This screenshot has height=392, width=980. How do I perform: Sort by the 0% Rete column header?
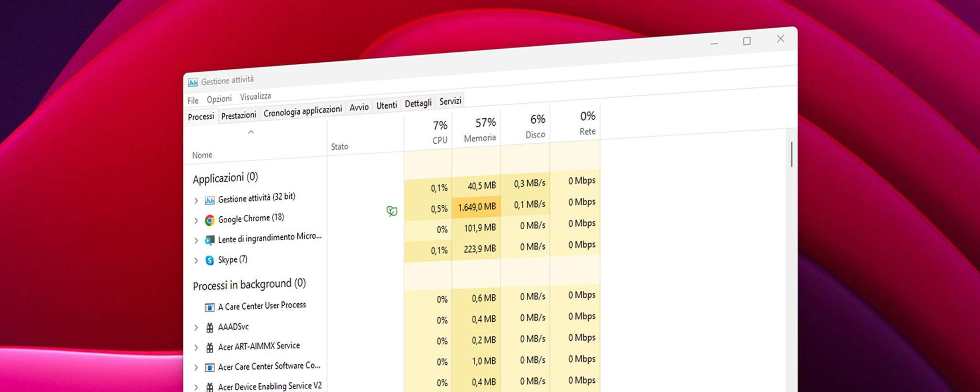(575, 123)
